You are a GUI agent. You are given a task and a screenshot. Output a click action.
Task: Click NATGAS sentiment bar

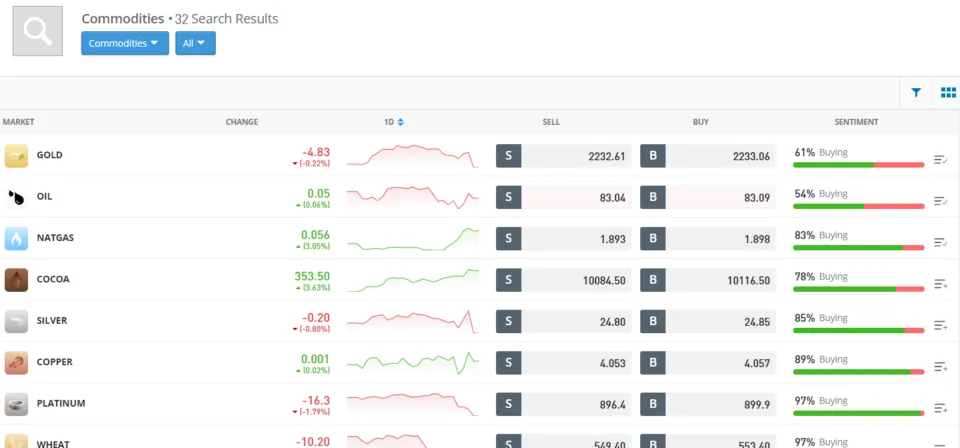pos(858,247)
